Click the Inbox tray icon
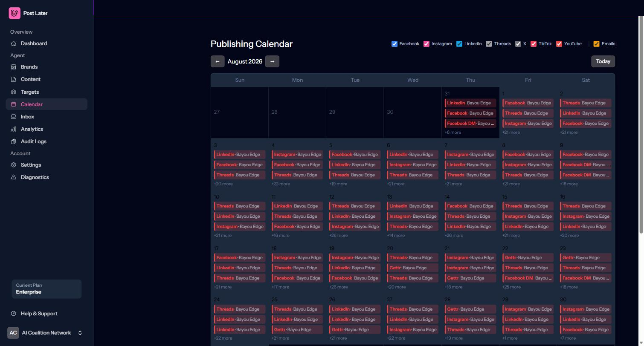 [14, 117]
